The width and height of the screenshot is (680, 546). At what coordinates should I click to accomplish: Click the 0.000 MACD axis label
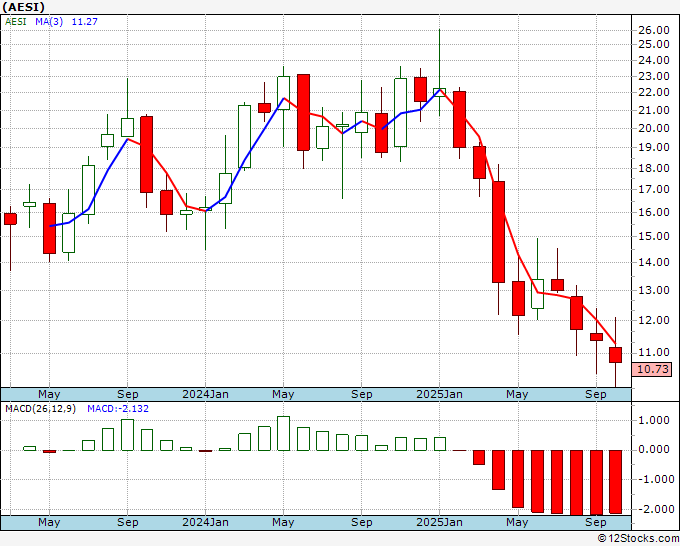click(x=656, y=450)
